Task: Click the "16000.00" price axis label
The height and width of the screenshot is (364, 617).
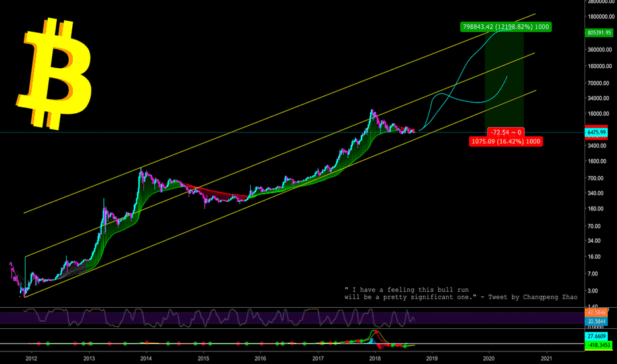Action: (599, 114)
